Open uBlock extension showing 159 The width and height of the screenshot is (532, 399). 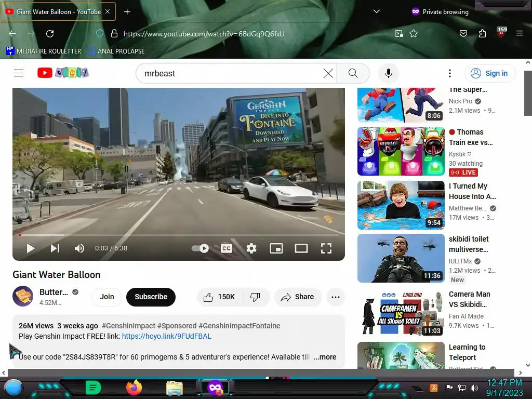[501, 32]
